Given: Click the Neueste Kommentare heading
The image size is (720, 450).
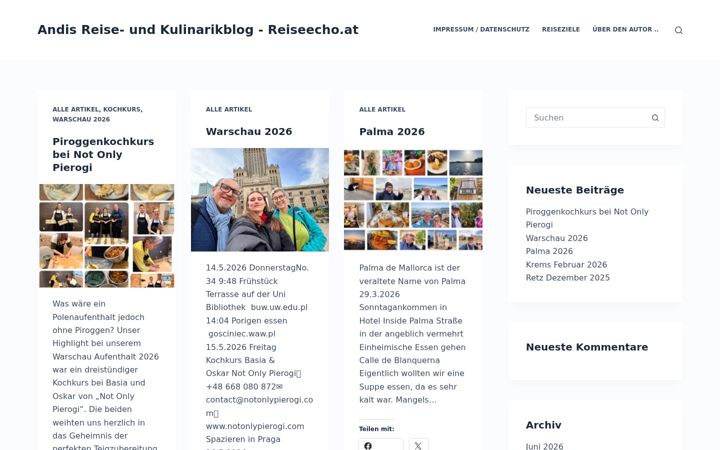Looking at the screenshot, I should (x=587, y=347).
